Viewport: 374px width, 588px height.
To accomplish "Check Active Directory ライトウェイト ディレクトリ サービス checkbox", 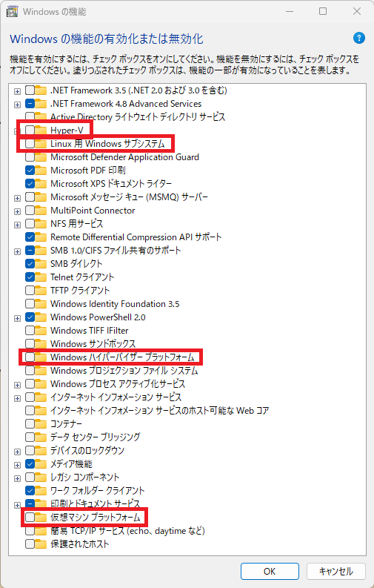I will pos(30,117).
